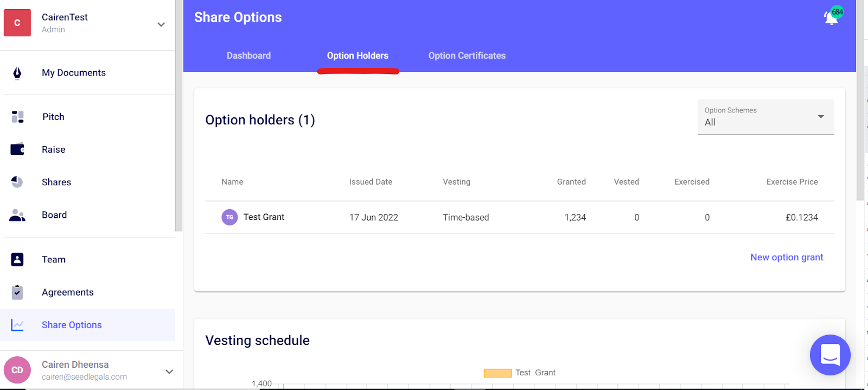Switch to the Dashboard tab
The height and width of the screenshot is (390, 868).
pyautogui.click(x=248, y=55)
